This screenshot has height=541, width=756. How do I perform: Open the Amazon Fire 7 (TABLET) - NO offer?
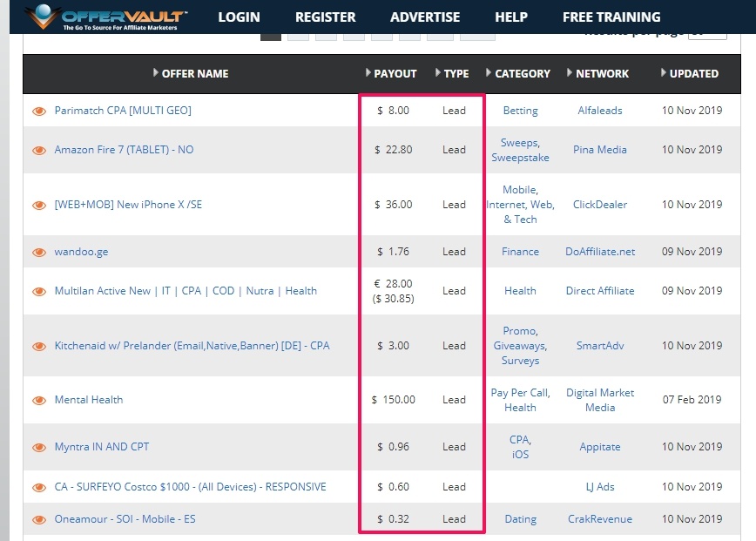pos(124,150)
